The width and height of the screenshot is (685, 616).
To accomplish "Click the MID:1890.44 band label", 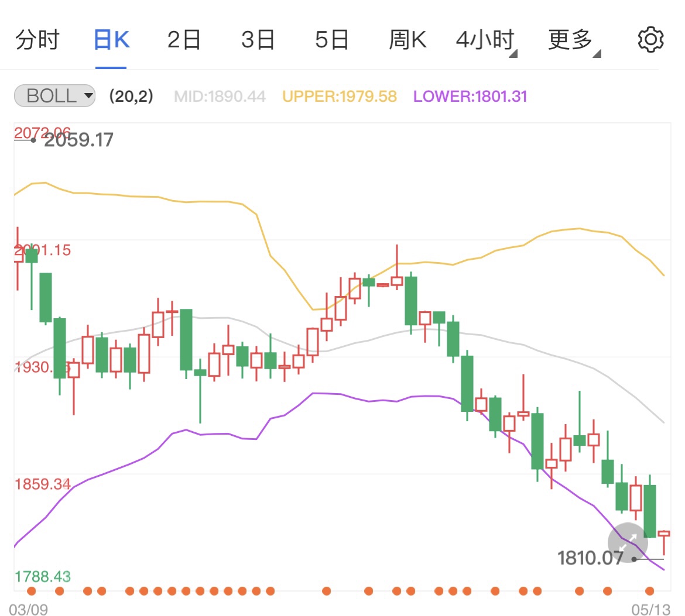I will (220, 96).
